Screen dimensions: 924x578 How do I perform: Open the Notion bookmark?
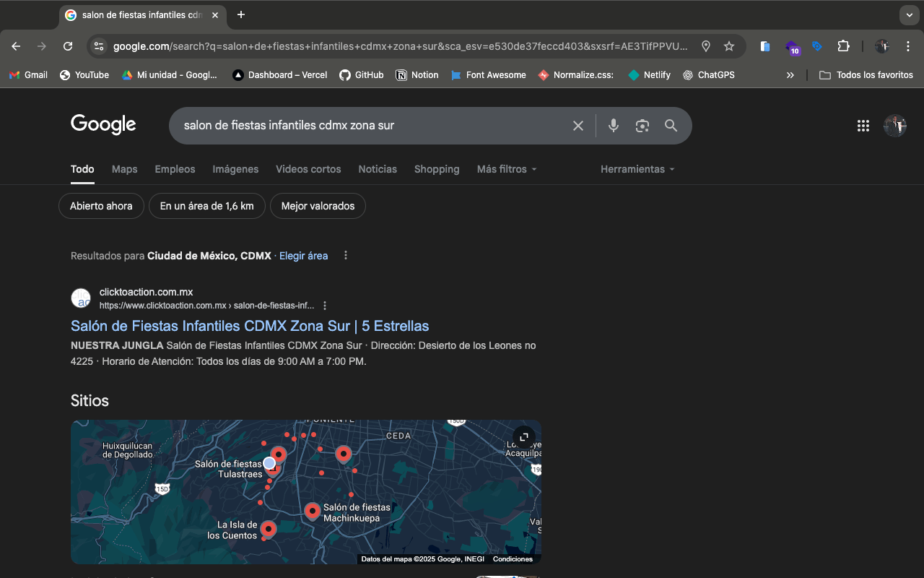pos(417,75)
